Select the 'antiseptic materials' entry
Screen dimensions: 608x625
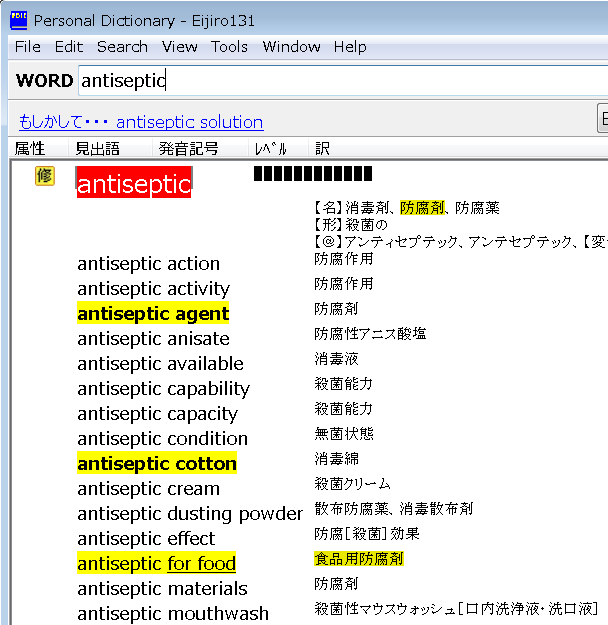[162, 589]
